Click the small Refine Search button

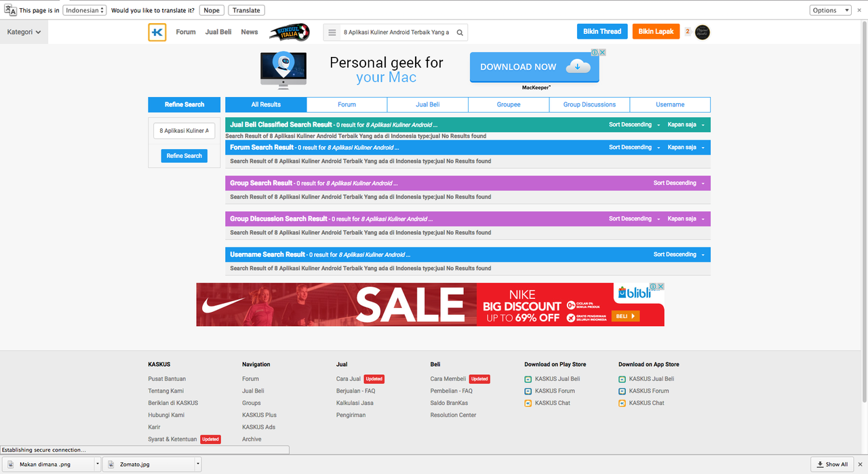click(184, 156)
